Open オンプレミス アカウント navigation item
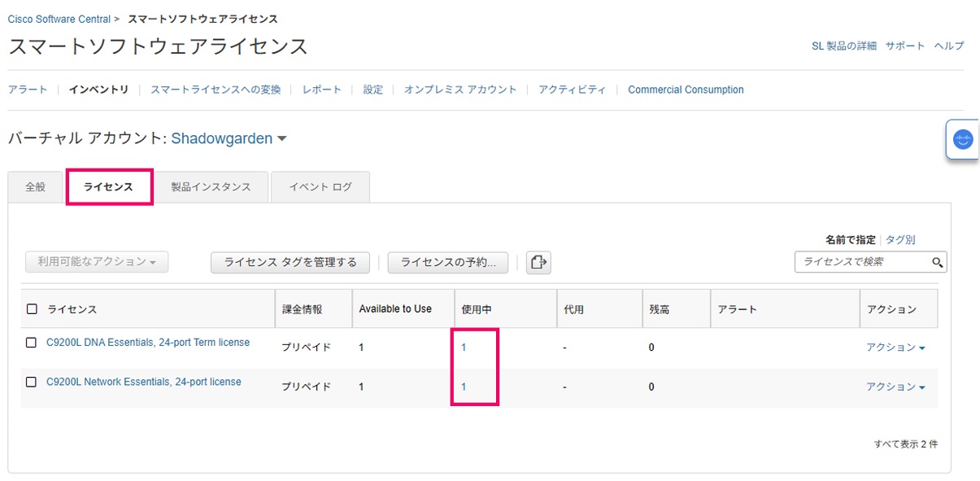The image size is (980, 481). (460, 90)
